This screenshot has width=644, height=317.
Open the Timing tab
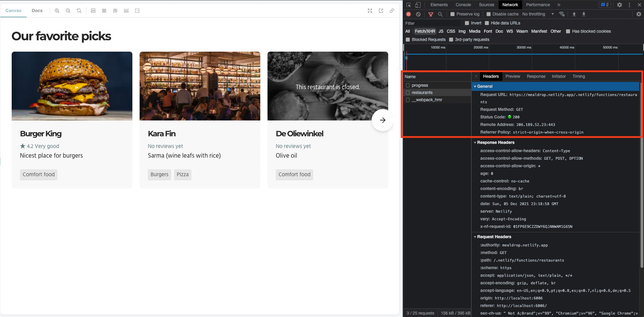(579, 76)
